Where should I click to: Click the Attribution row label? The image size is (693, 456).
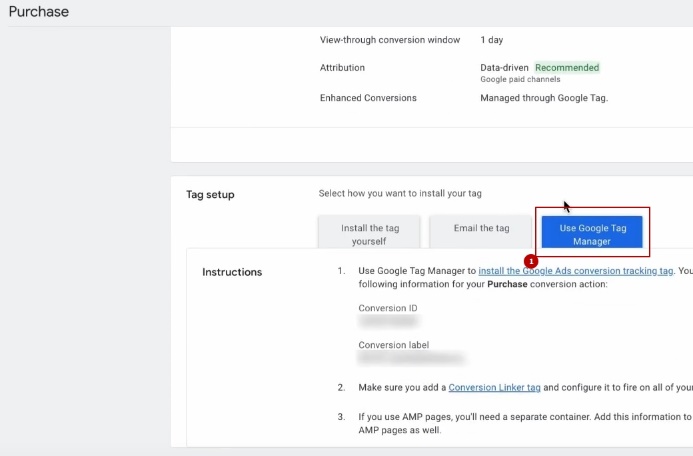(342, 68)
